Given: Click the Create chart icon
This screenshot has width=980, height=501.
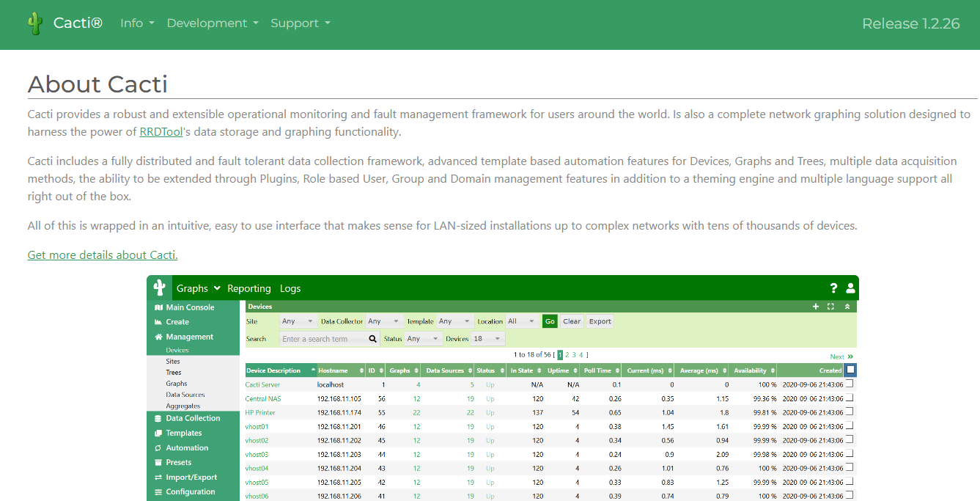Looking at the screenshot, I should click(158, 322).
